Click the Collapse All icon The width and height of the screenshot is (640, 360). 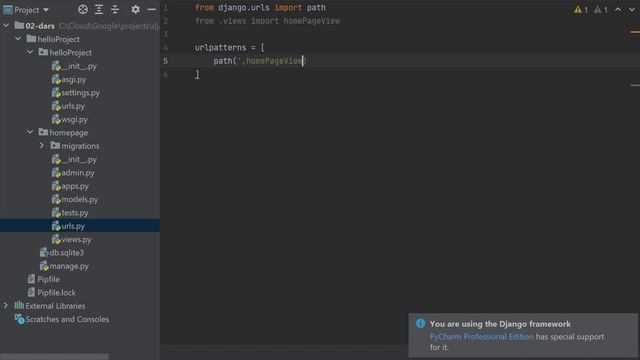115,9
